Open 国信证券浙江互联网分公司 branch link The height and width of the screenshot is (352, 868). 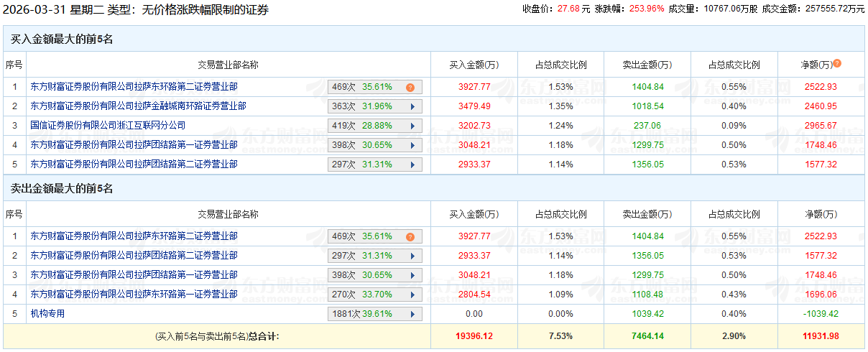point(108,126)
